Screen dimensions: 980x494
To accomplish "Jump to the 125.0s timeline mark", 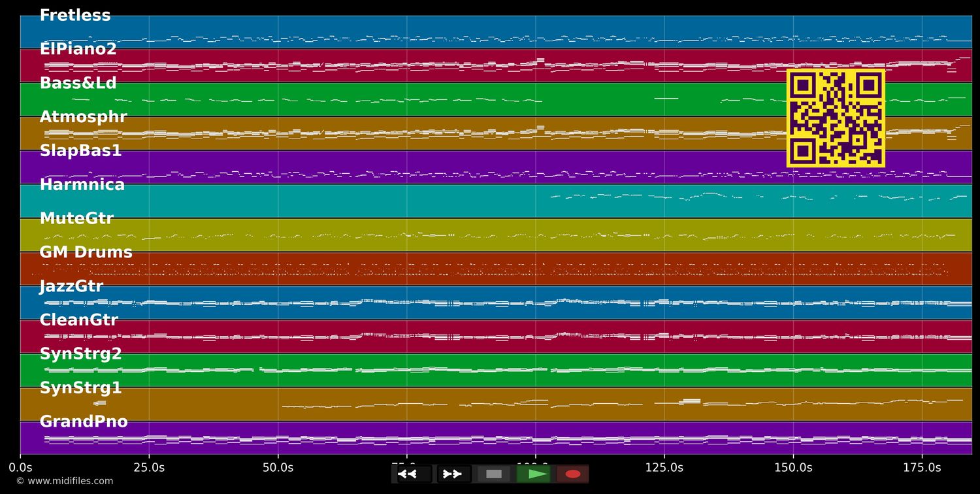I will tap(664, 468).
